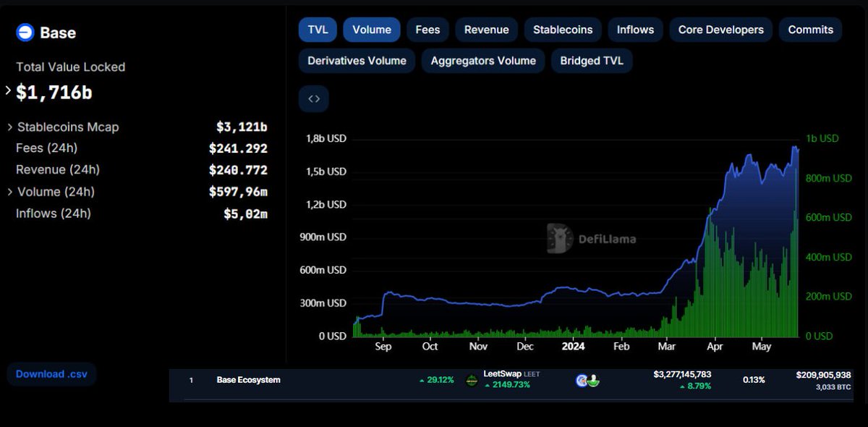Click the 3,033 BTC value
Viewport: 868px width, 427px height.
(833, 387)
